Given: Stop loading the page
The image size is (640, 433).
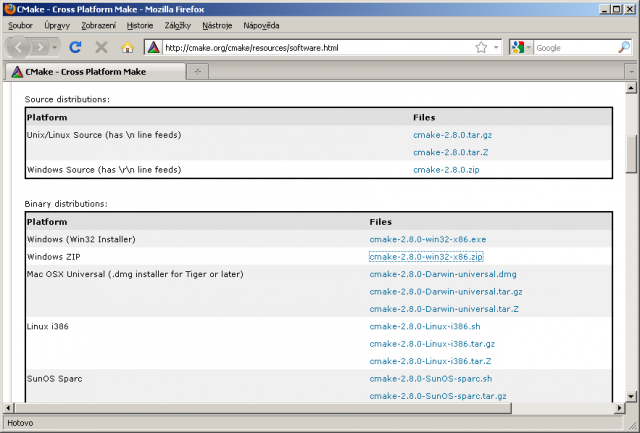Looking at the screenshot, I should click(101, 47).
